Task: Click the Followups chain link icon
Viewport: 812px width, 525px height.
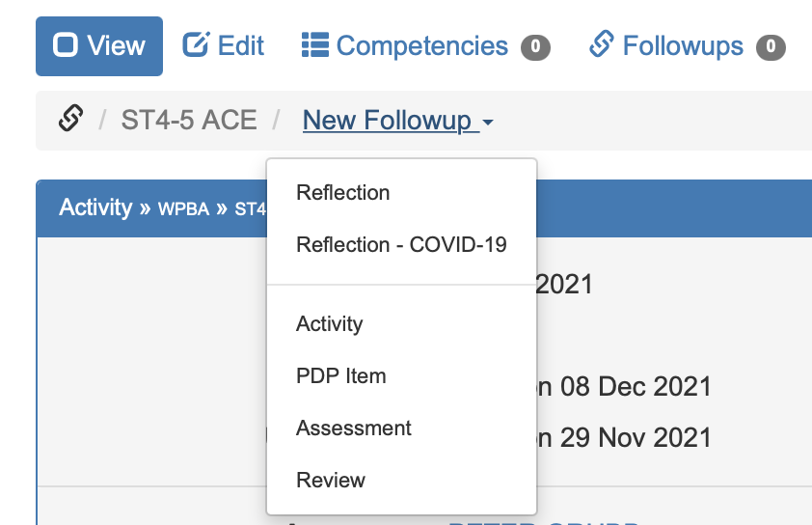Action: click(602, 44)
